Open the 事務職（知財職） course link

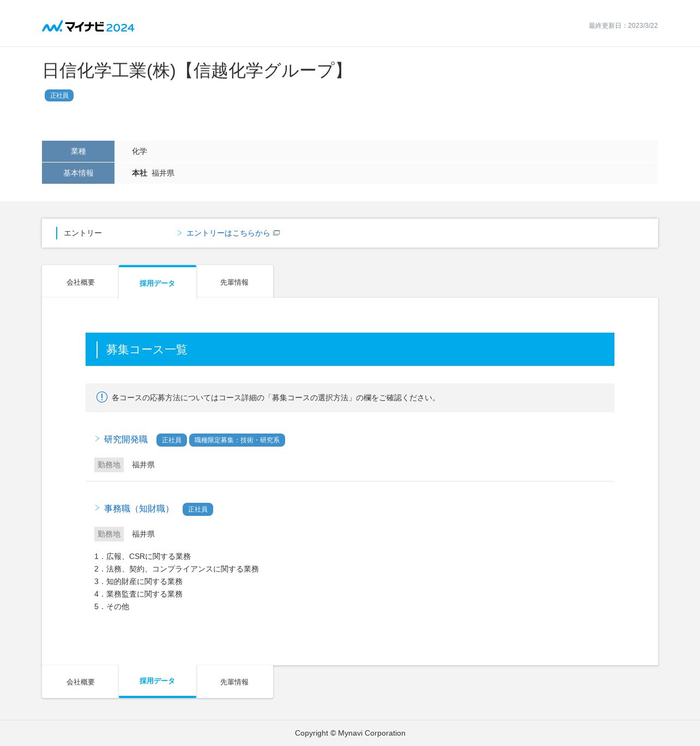click(x=139, y=509)
